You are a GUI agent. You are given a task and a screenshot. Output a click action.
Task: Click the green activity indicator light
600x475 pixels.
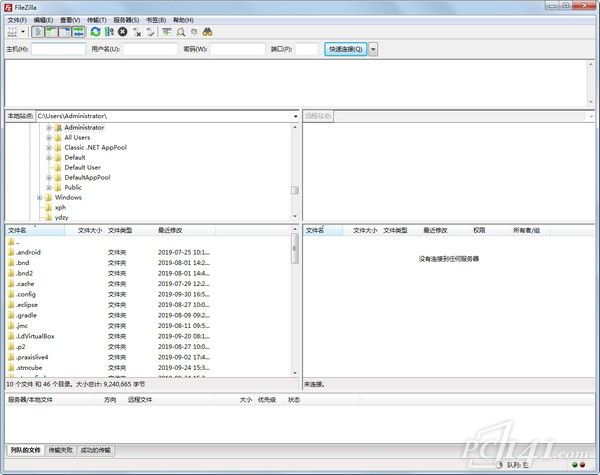574,465
